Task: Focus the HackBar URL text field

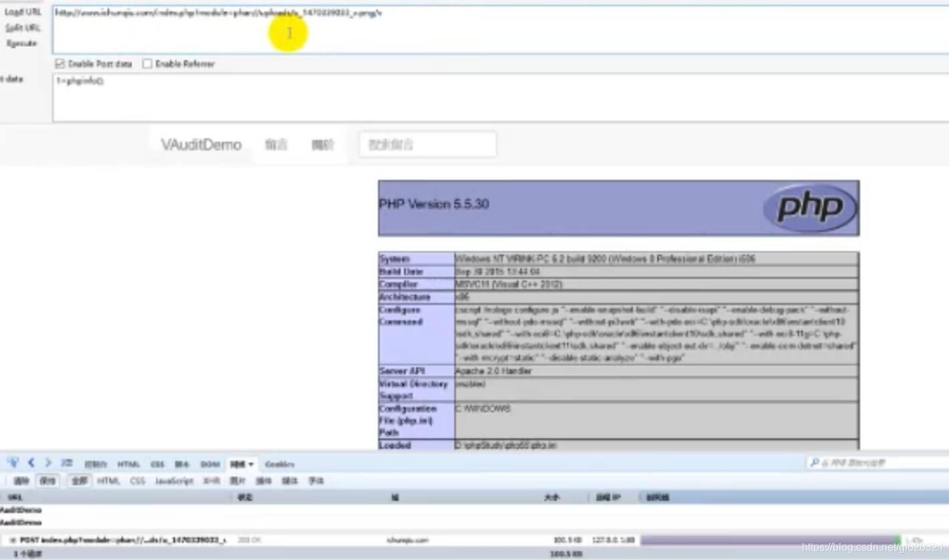Action: (501, 29)
